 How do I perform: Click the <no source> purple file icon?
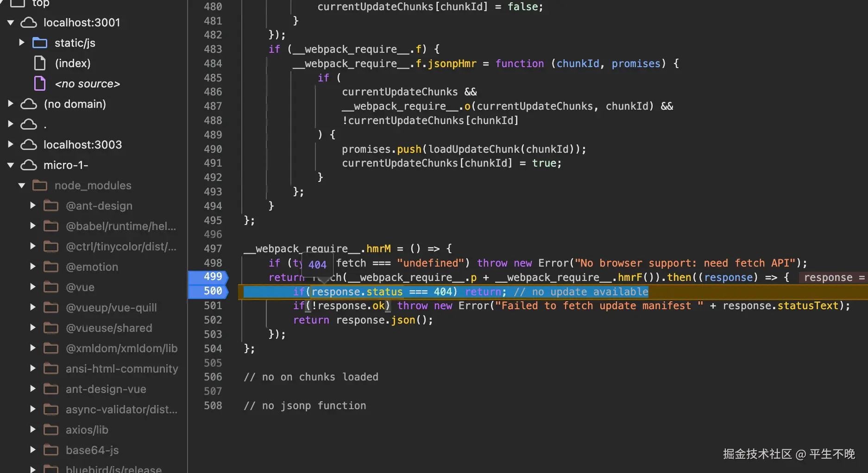coord(40,83)
